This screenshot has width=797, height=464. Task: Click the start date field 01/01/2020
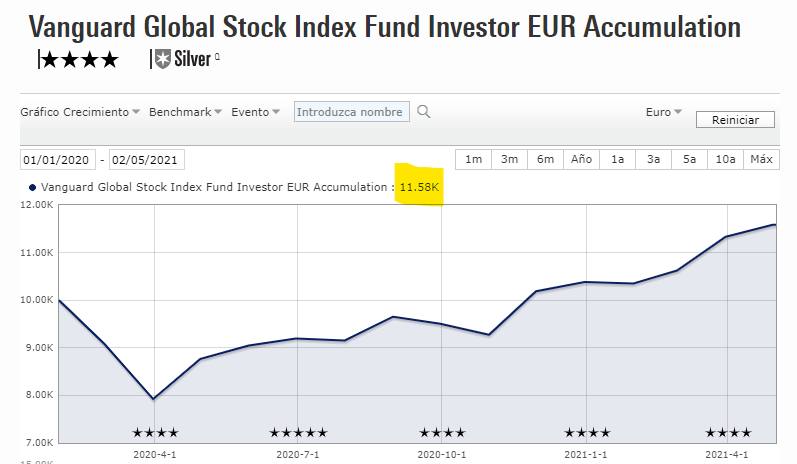[x=59, y=160]
